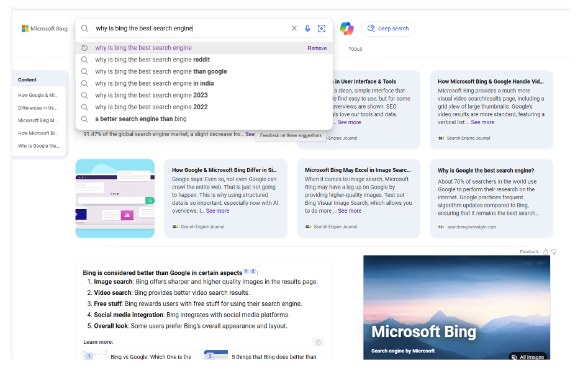Click See link after '91.47% of the global' text
588x378 pixels.
coord(250,134)
